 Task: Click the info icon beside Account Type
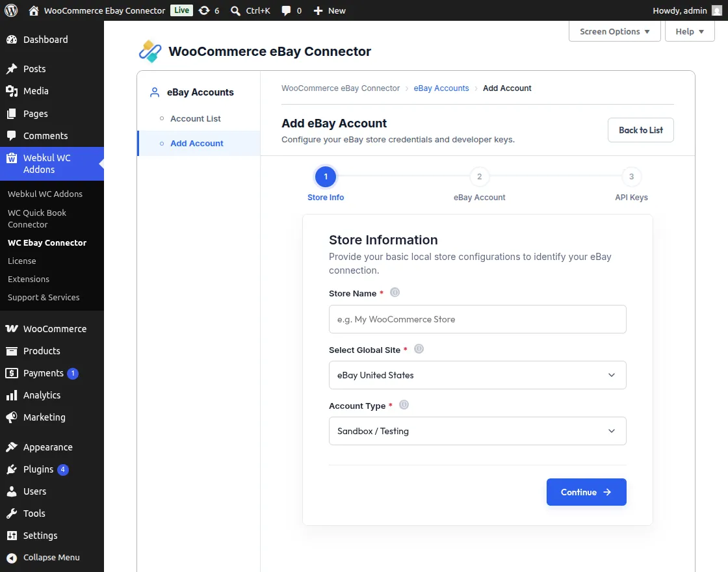[404, 405]
